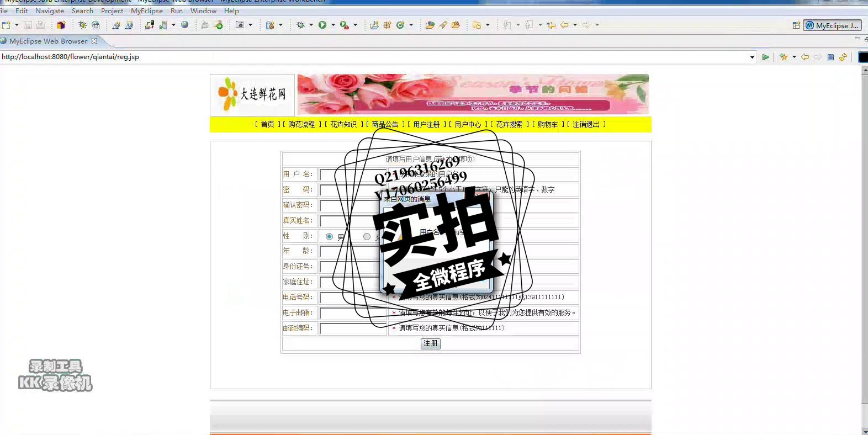Expand the camera snapshot dropdown

click(250, 25)
